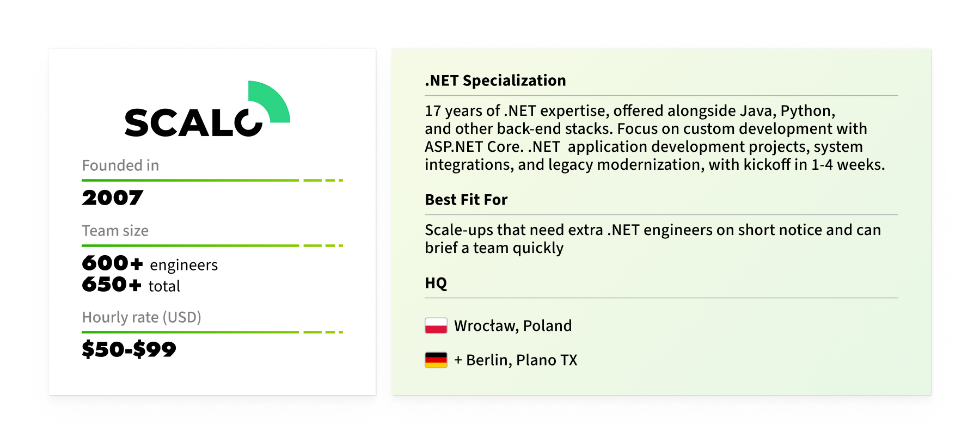
Task: Click the Germany flag icon
Action: point(436,360)
